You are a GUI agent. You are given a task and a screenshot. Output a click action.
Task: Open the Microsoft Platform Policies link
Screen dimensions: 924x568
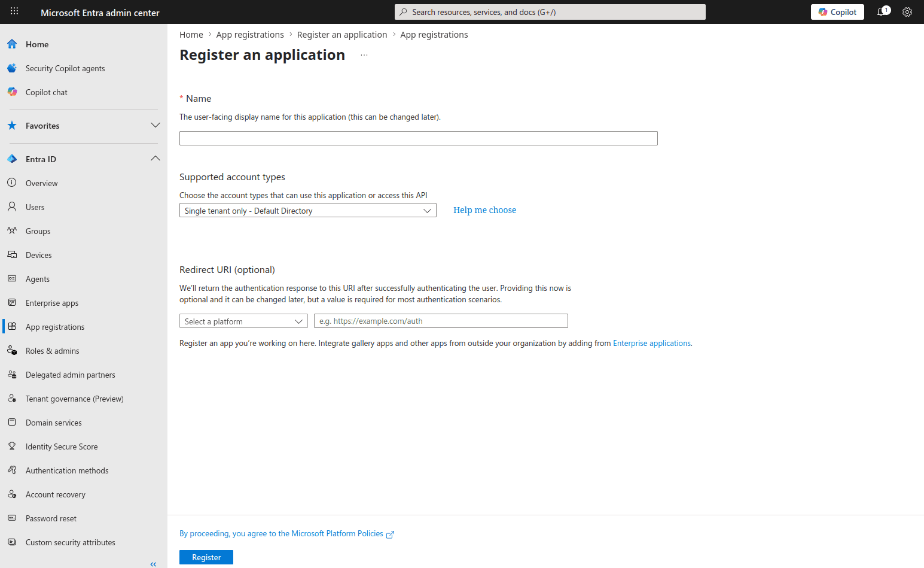pos(286,533)
